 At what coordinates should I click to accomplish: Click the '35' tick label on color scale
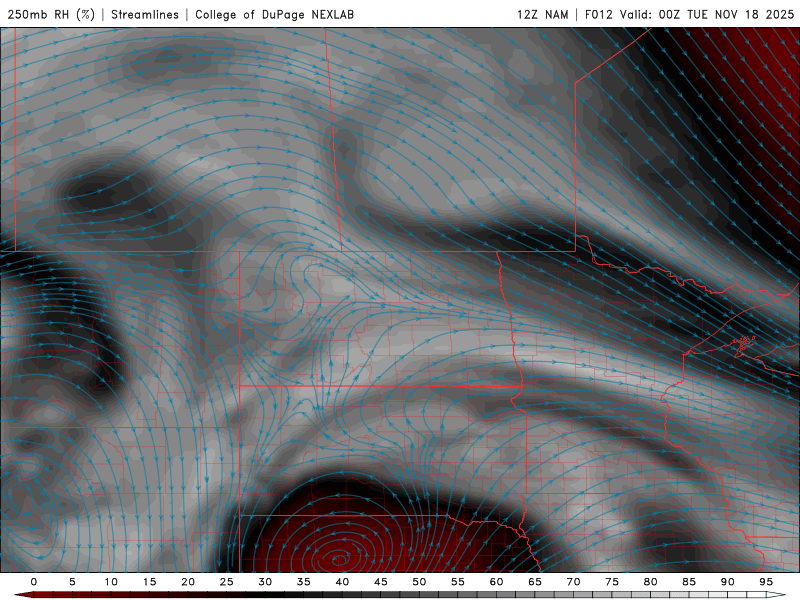[x=304, y=582]
